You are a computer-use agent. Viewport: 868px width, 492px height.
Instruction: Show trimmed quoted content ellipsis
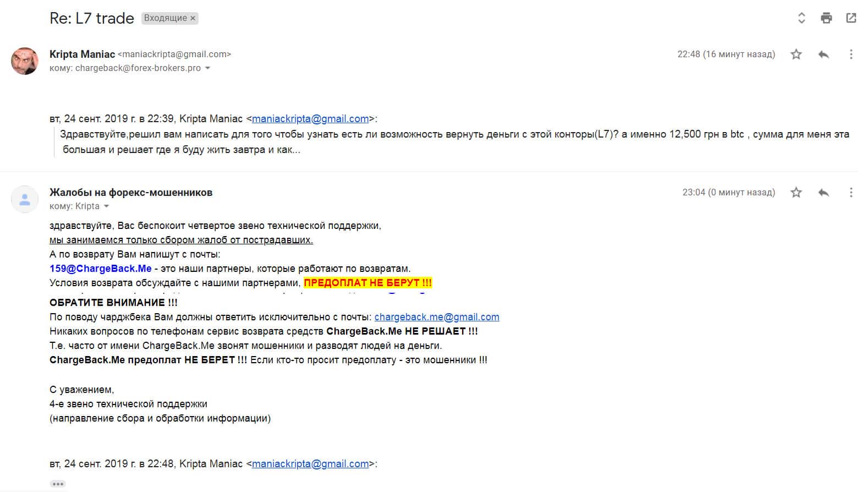pos(58,484)
